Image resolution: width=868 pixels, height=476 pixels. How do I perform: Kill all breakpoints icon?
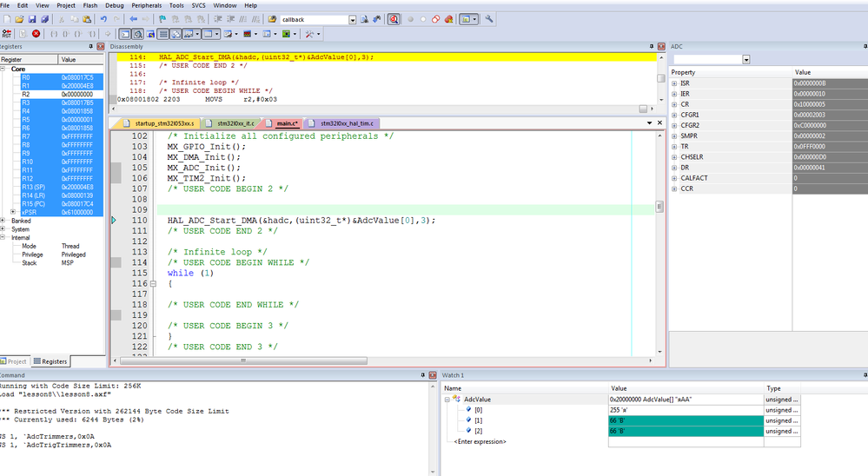448,19
